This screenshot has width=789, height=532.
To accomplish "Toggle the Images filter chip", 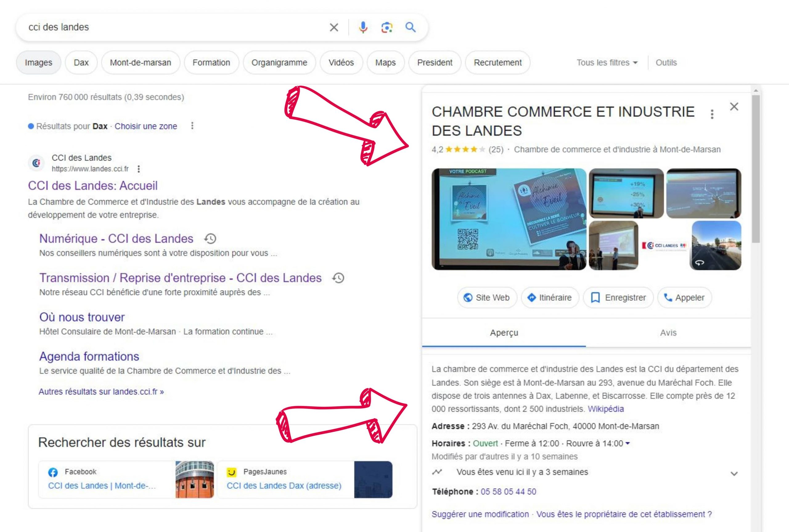I will coord(38,63).
